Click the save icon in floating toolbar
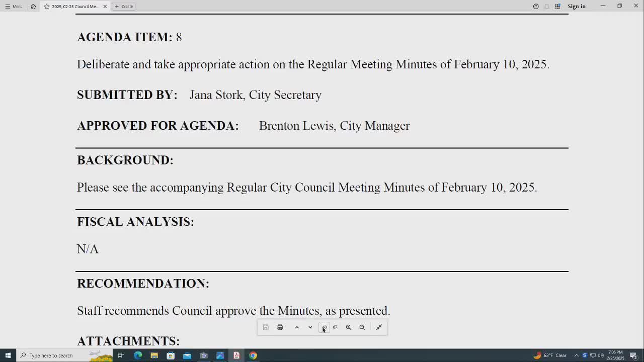This screenshot has height=362, width=644. click(x=266, y=327)
